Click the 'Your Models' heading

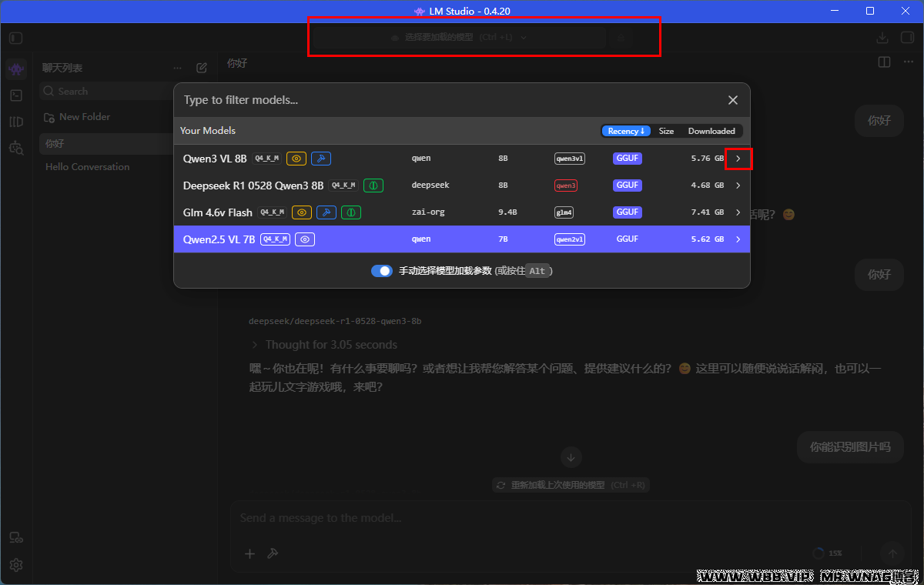click(208, 131)
